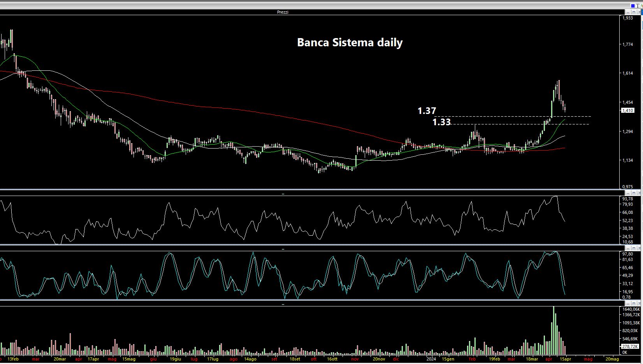Minimize the volume histogram panel
The image size is (643, 364).
(x=628, y=303)
